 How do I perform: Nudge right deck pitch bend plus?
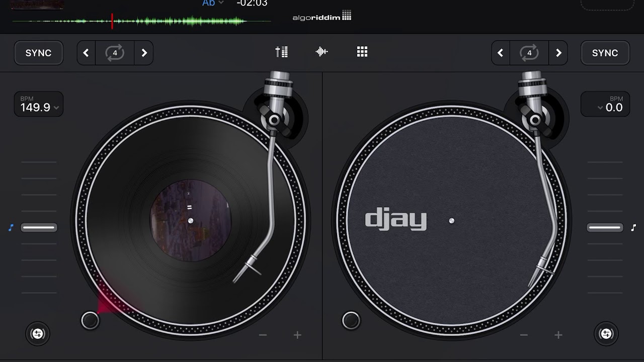pyautogui.click(x=558, y=335)
